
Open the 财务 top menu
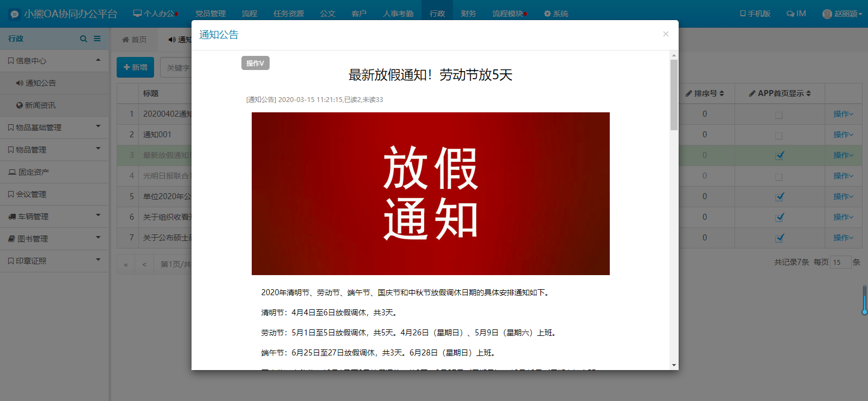[x=469, y=14]
